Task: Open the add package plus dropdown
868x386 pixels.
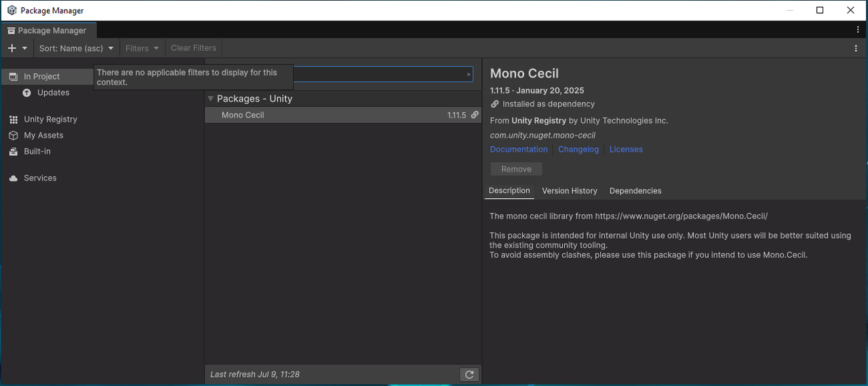Action: coord(17,48)
